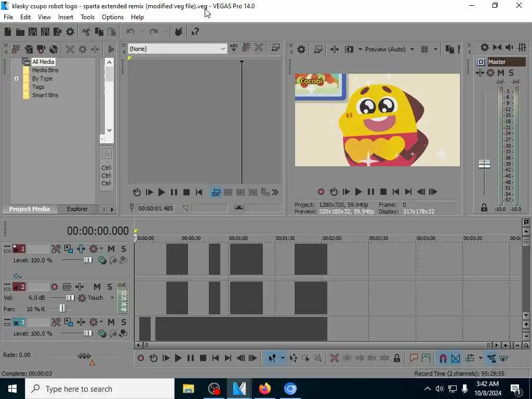Open Video Preview settings gear icon
Viewport: 532px width, 399px height.
301,49
